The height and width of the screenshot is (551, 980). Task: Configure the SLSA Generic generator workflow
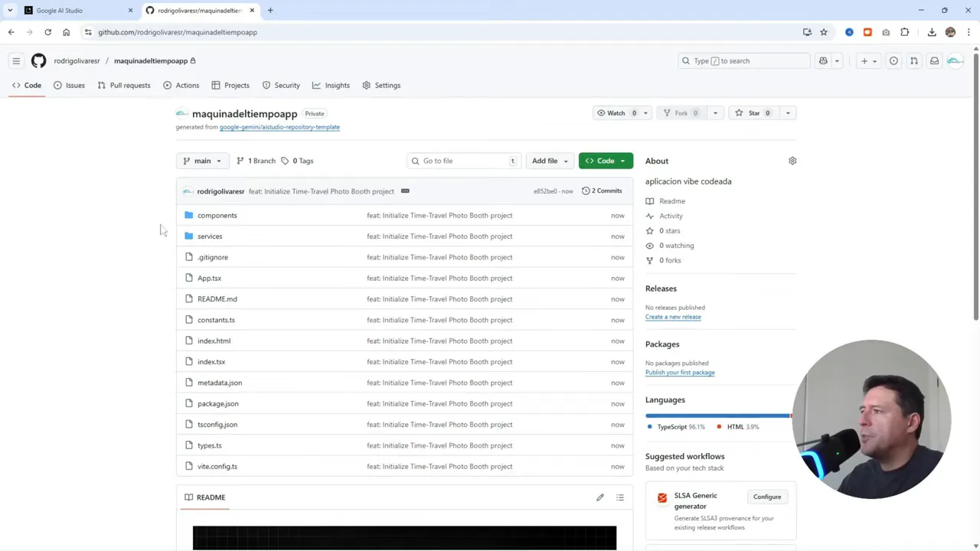766,497
